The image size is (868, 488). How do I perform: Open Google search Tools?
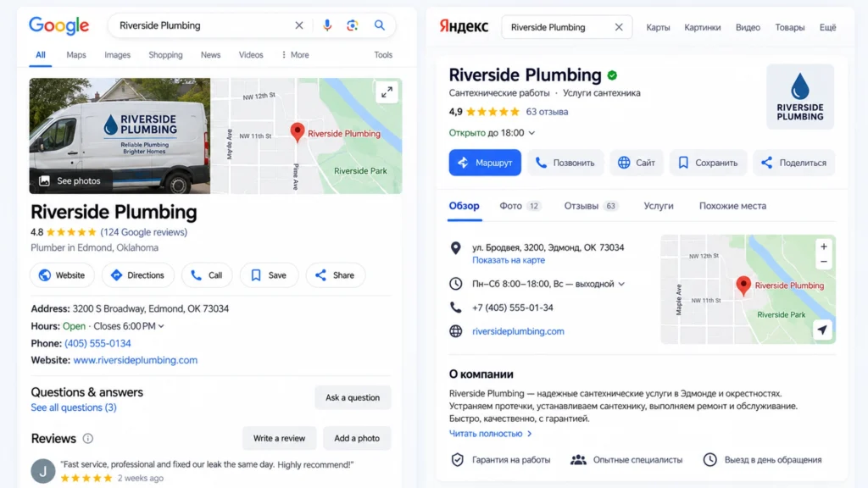pos(383,55)
